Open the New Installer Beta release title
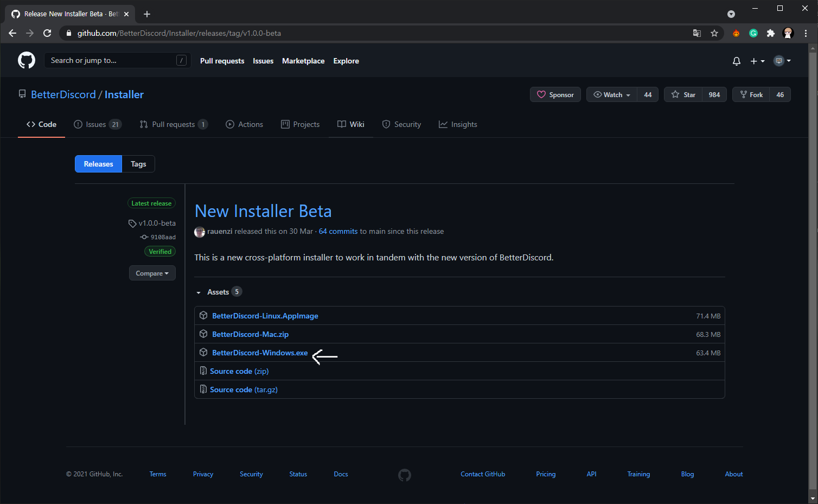This screenshot has width=818, height=504. point(263,211)
